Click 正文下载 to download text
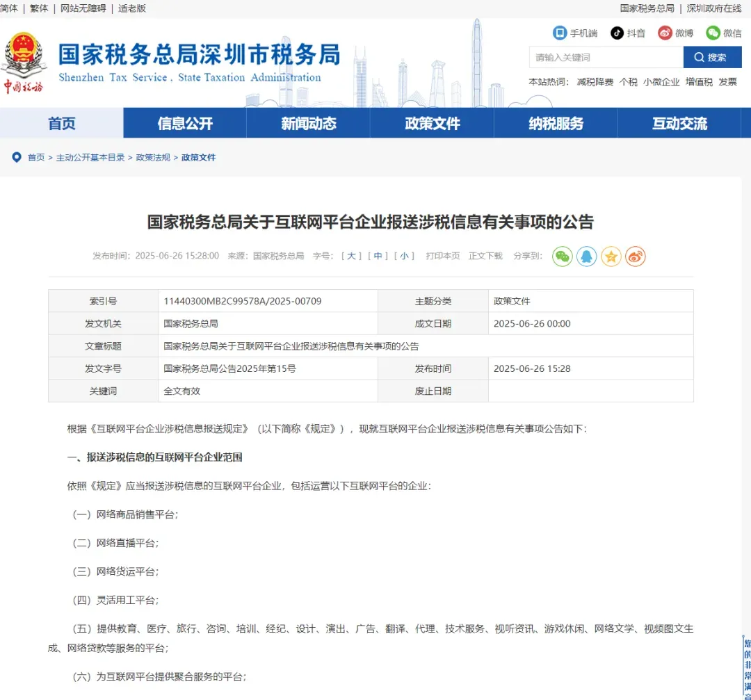751x700 pixels. 485,256
